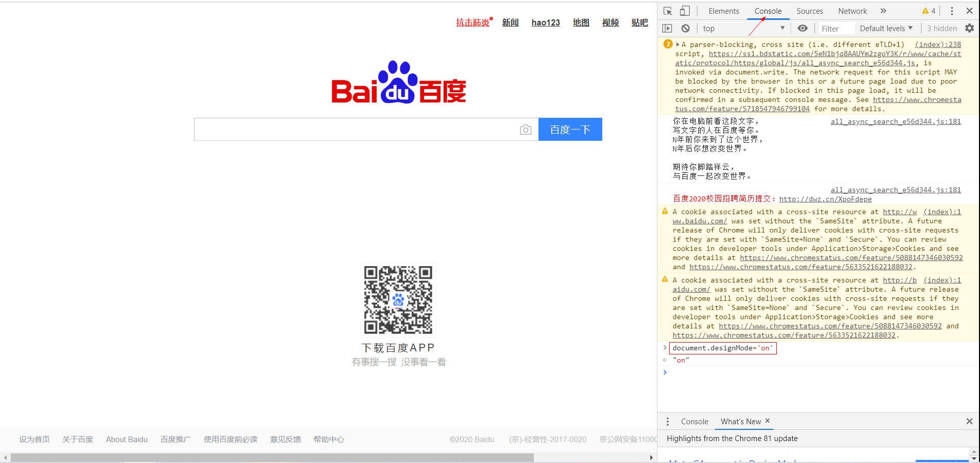Click the 3 hidden messages link
The image size is (980, 463).
pos(941,28)
